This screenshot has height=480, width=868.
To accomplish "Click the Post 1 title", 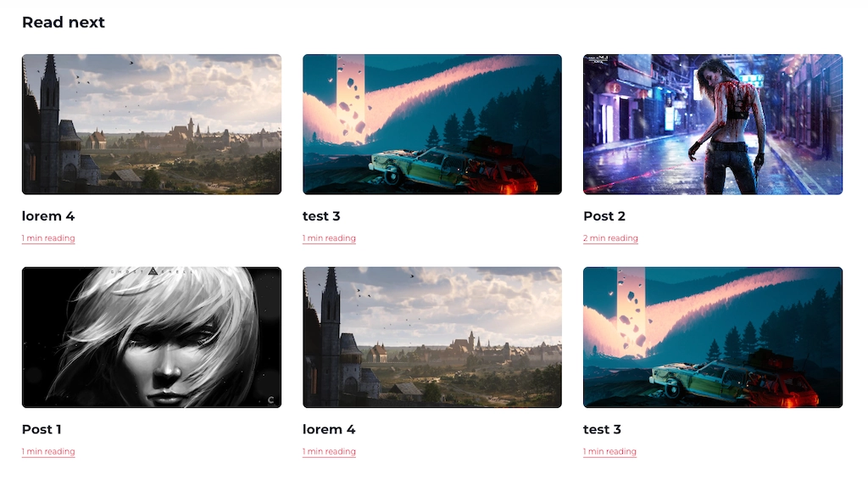I will 42,430.
